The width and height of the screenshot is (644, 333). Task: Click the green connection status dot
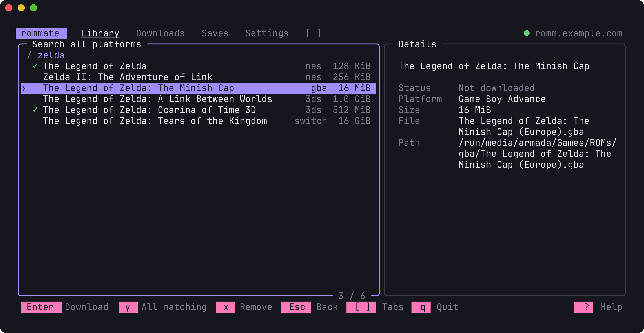(x=527, y=33)
